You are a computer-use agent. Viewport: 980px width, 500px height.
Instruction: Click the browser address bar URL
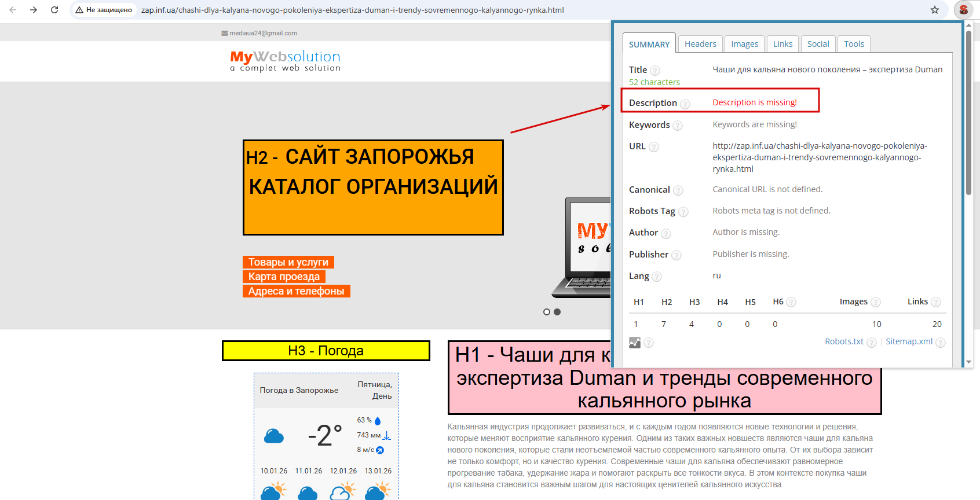click(x=352, y=10)
